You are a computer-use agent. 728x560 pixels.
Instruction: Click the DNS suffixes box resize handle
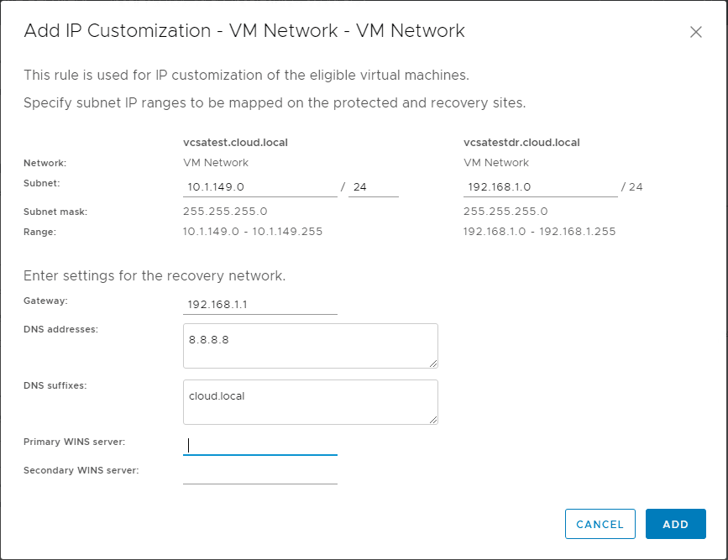point(434,420)
